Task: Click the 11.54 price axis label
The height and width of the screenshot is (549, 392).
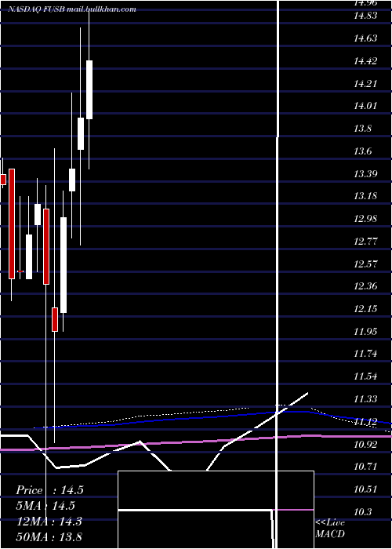Action: pos(365,376)
